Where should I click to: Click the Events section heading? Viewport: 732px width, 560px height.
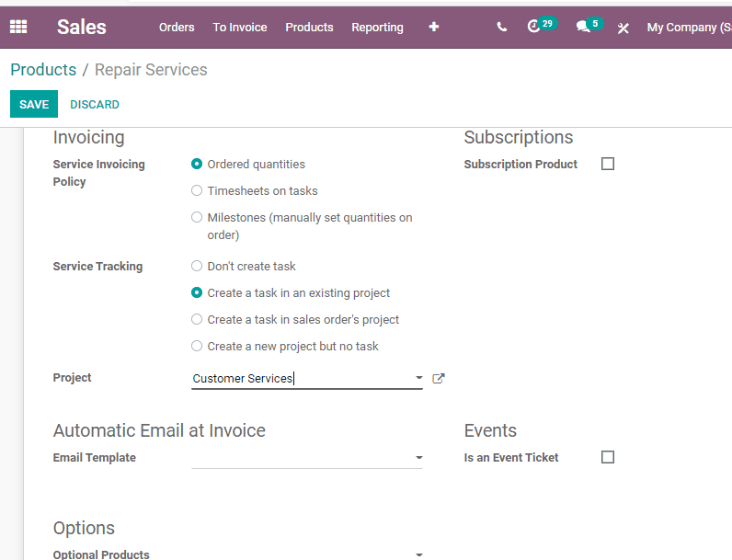tap(490, 430)
